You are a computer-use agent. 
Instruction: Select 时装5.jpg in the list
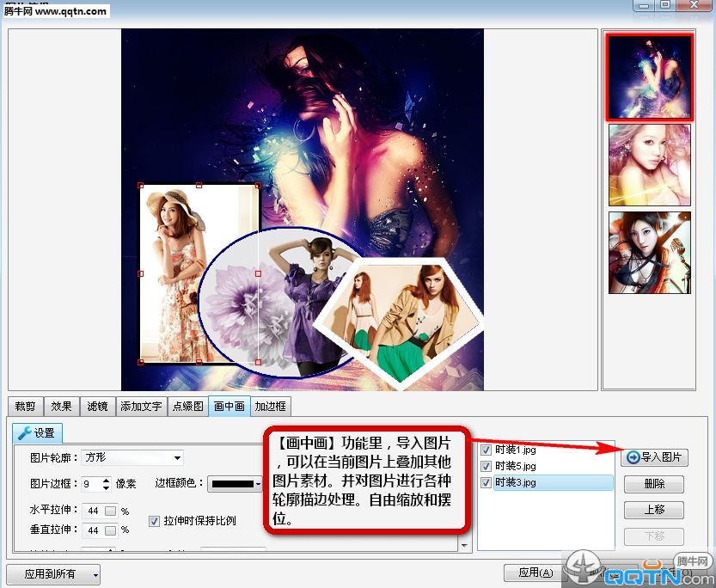coord(516,466)
